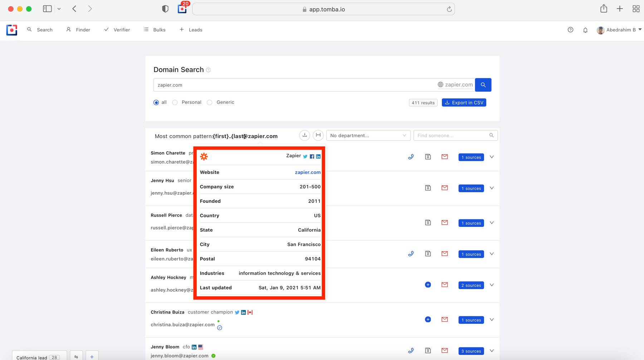The width and height of the screenshot is (644, 360).
Task: Click Christina Buiza's Twitter icon
Action: (x=237, y=312)
